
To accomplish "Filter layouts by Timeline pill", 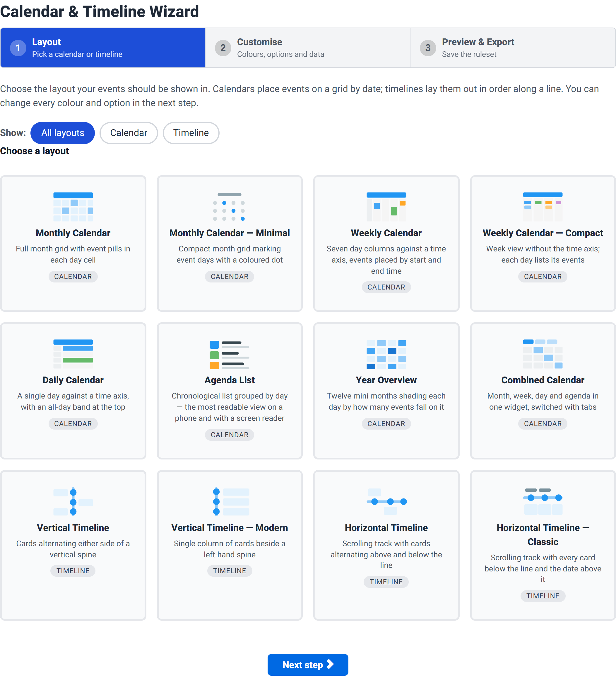I will pos(191,133).
